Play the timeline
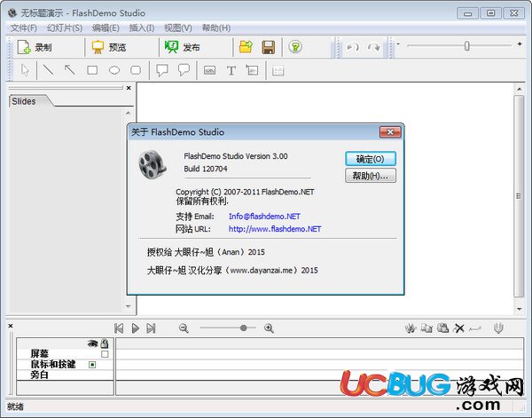Image resolution: width=532 pixels, height=418 pixels. [136, 328]
